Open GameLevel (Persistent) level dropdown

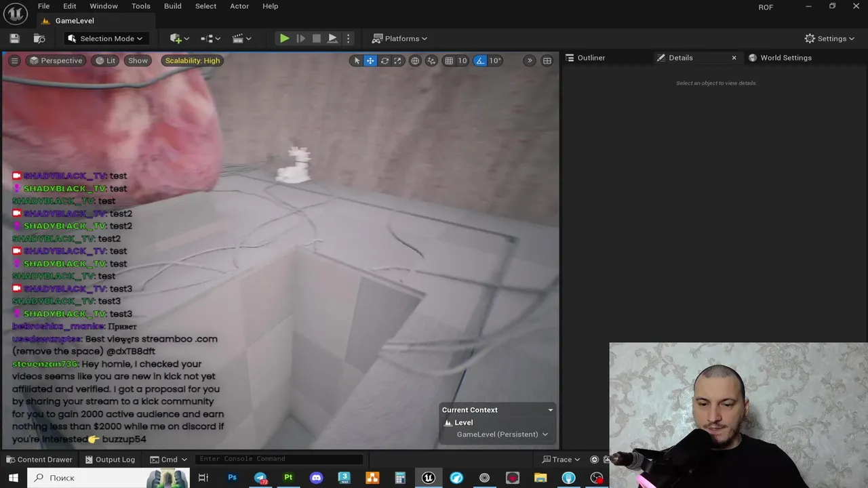tap(502, 434)
